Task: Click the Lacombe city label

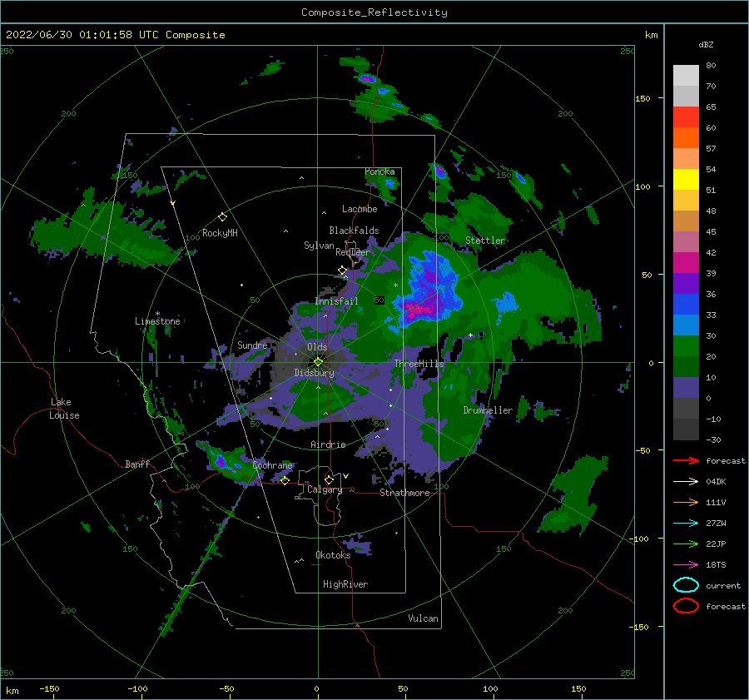Action: [x=360, y=209]
